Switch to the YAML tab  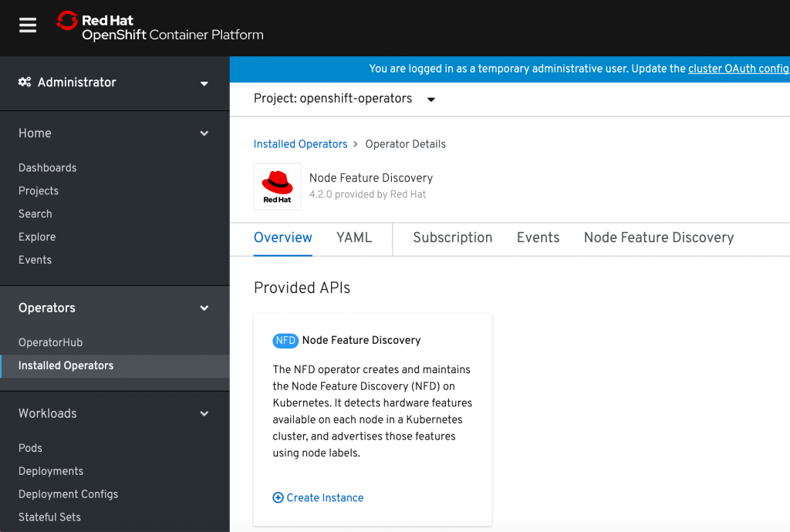[354, 237]
